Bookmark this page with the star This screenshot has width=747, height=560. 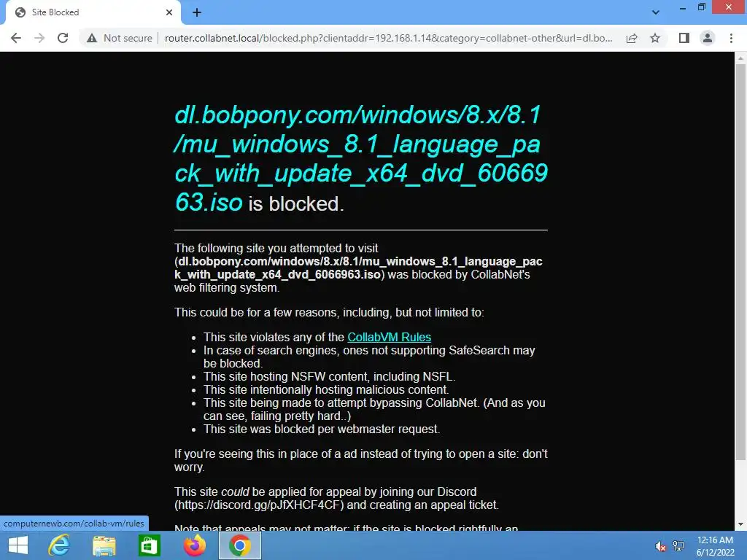(x=655, y=38)
